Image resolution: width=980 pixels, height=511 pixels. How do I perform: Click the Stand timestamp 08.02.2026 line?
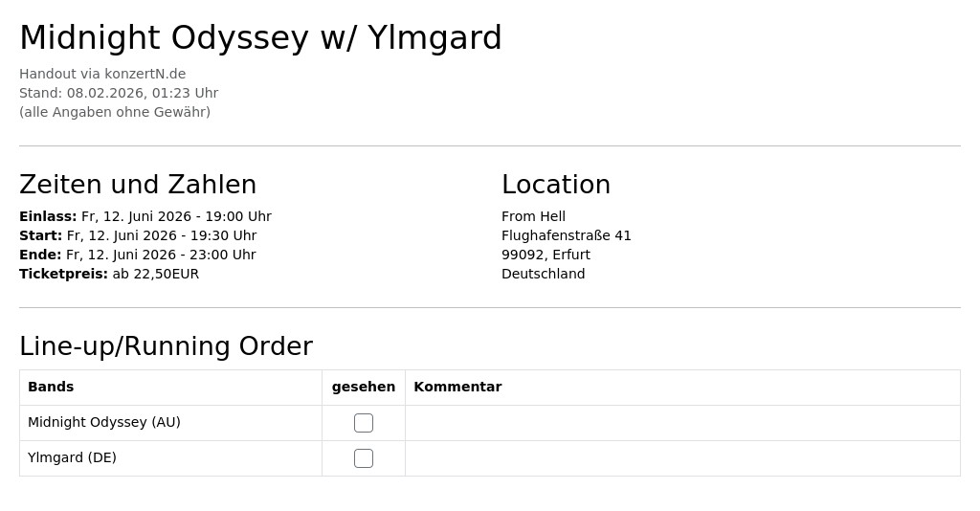(x=119, y=93)
